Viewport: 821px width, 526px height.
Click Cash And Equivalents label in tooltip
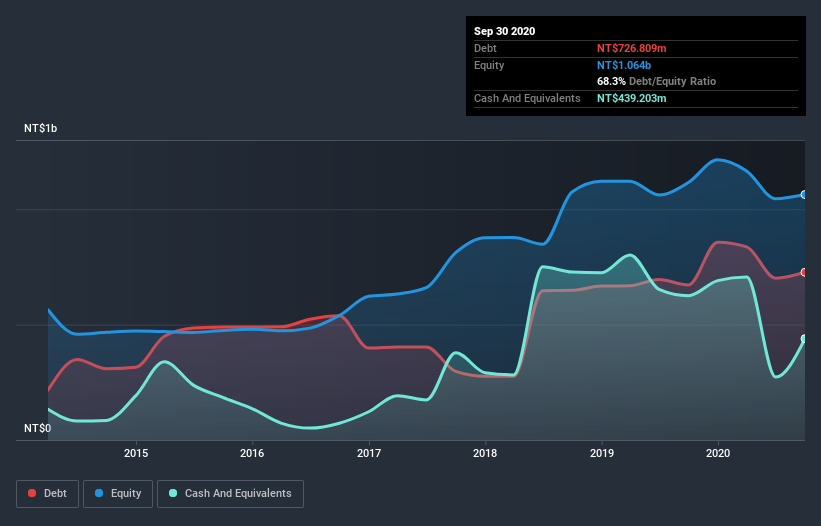[527, 98]
